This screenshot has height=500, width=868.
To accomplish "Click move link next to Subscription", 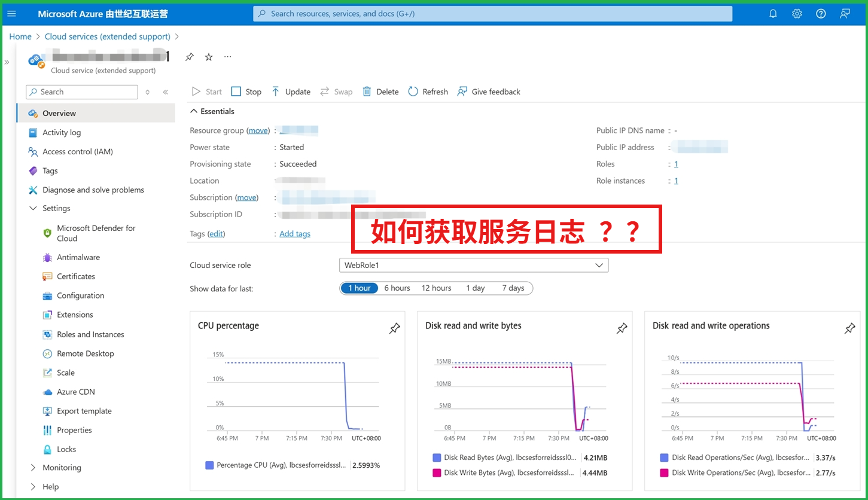I will 247,197.
